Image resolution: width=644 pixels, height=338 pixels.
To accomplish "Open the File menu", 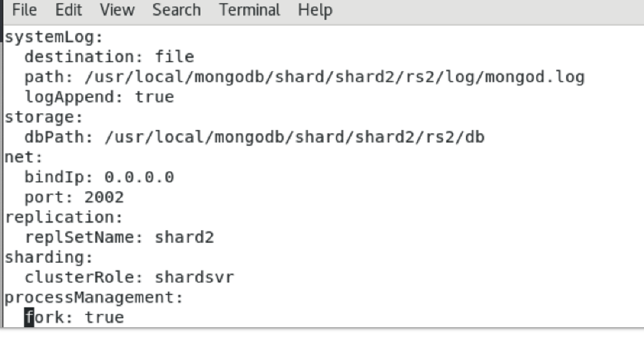I will point(25,10).
